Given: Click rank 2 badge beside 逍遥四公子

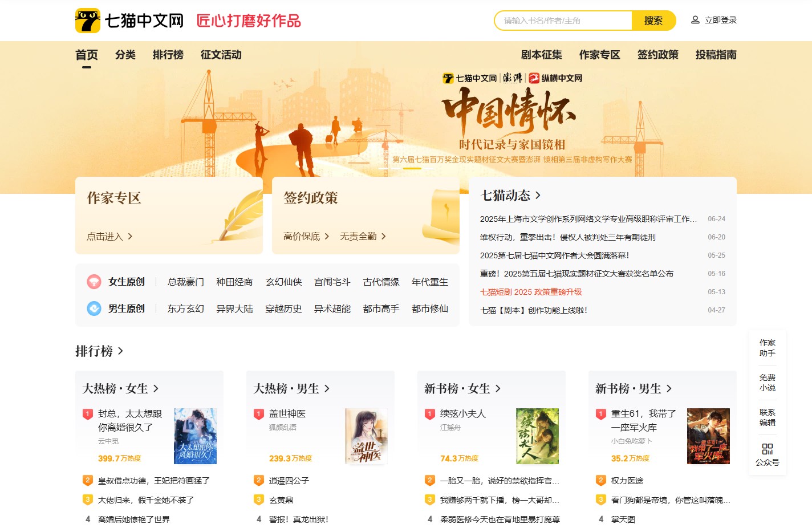Looking at the screenshot, I should [x=259, y=480].
